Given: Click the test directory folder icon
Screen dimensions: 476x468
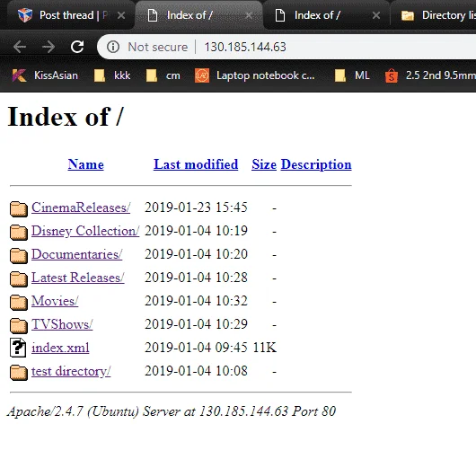Looking at the screenshot, I should coord(19,373).
